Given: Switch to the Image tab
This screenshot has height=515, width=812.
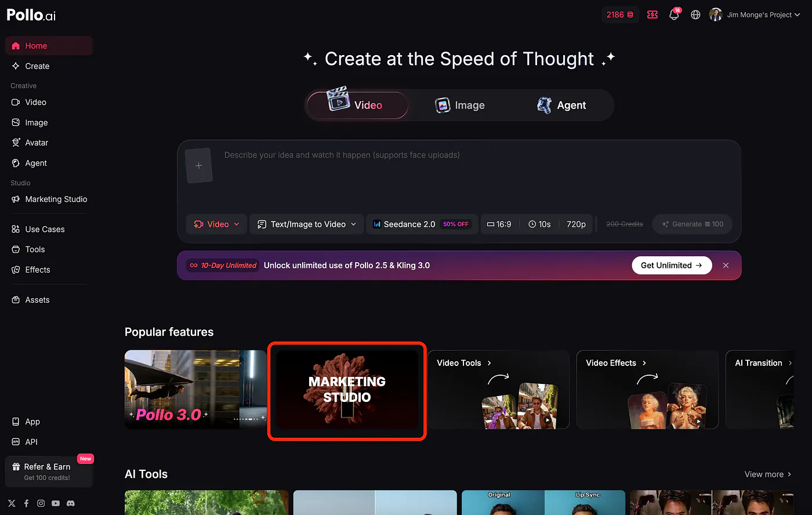Looking at the screenshot, I should pos(460,105).
